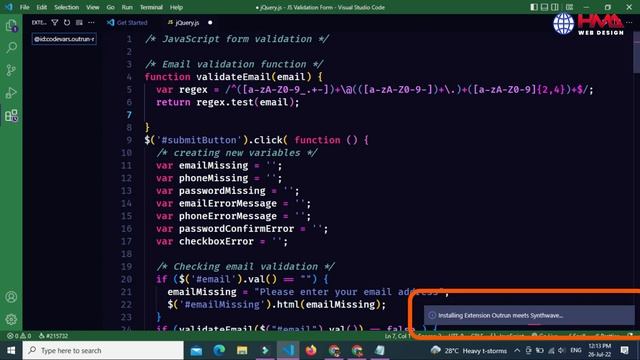Open the Go menu

tap(111, 7)
